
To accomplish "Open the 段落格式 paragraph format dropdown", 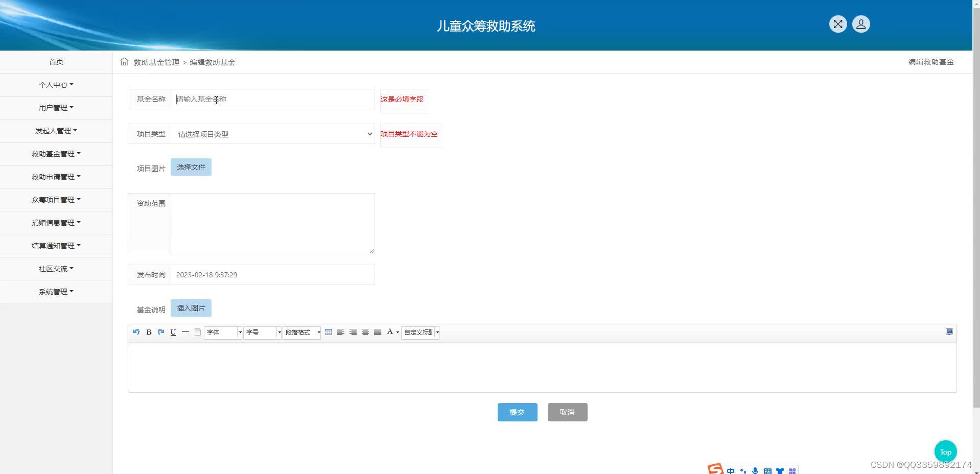I will (x=302, y=333).
